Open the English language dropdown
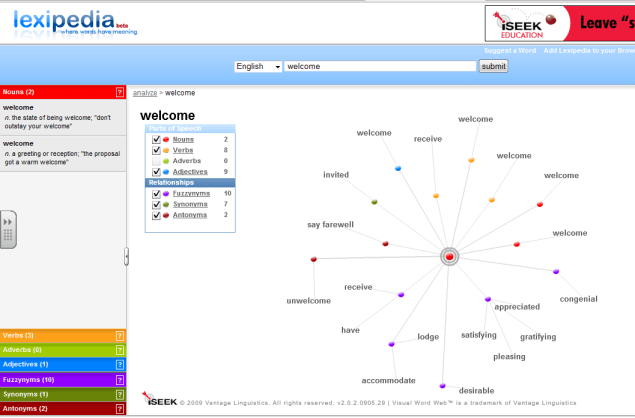 (x=256, y=66)
